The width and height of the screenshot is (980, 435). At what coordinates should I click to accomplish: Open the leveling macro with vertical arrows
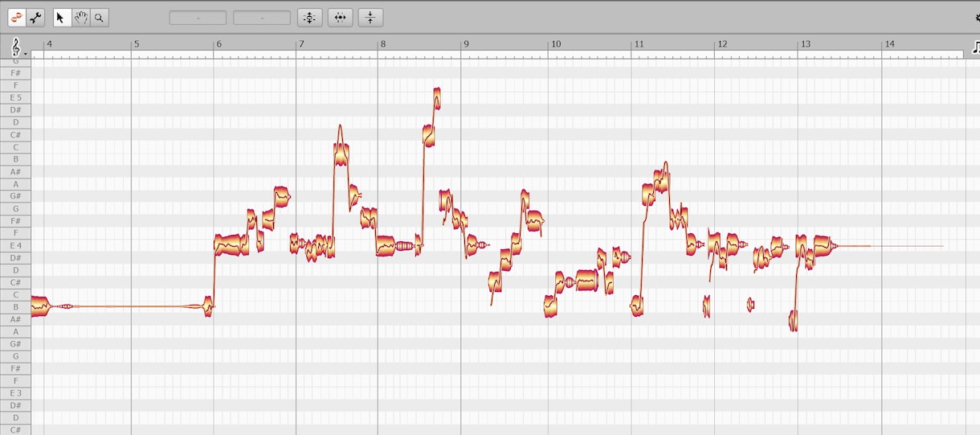[x=370, y=17]
